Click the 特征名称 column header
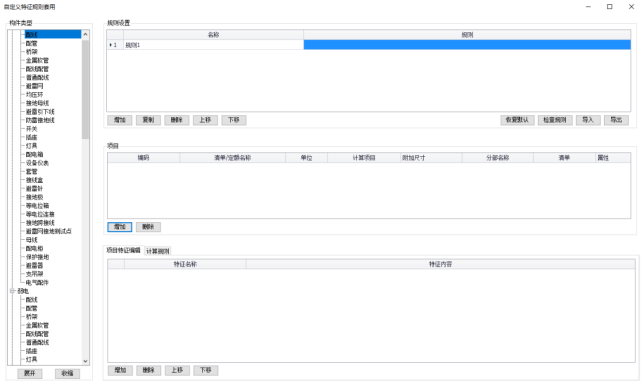The height and width of the screenshot is (386, 642). [x=185, y=264]
